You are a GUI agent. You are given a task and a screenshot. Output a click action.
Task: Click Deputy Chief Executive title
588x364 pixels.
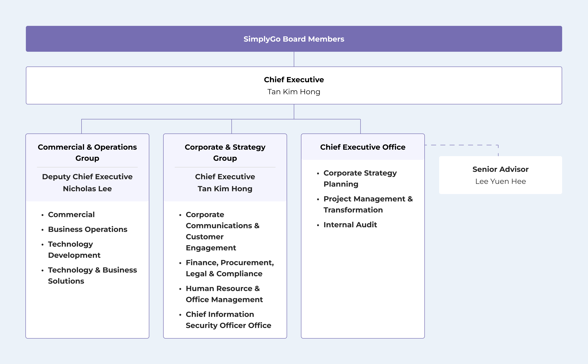[x=87, y=177]
